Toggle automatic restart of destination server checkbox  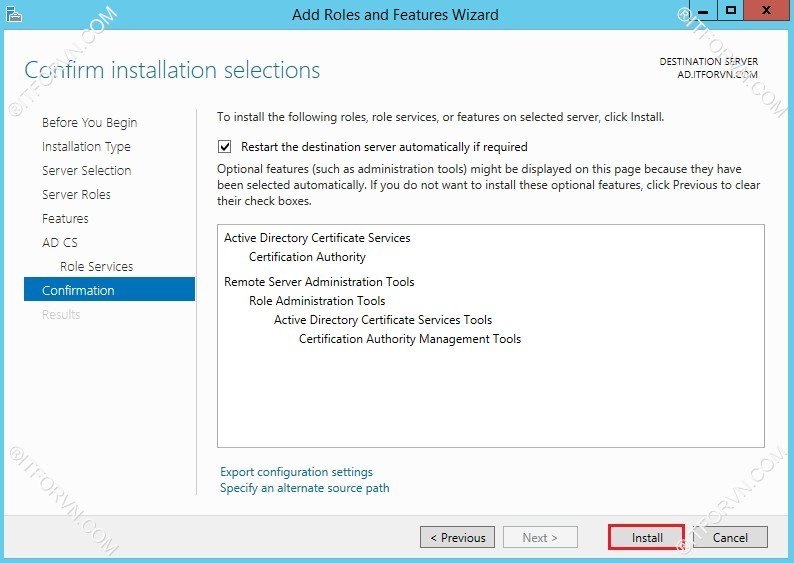pyautogui.click(x=225, y=146)
